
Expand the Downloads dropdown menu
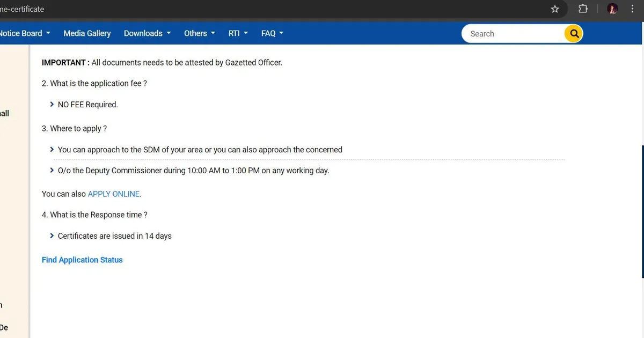pos(147,33)
